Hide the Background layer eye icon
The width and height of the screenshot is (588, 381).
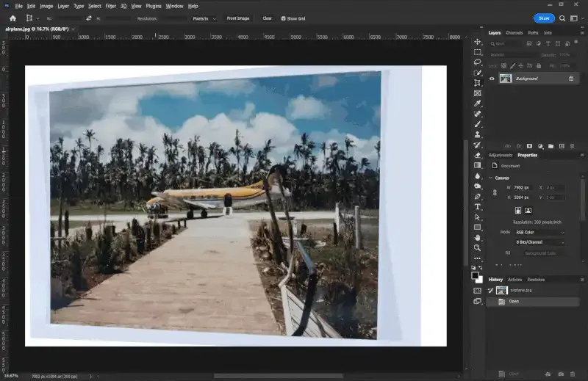[492, 79]
